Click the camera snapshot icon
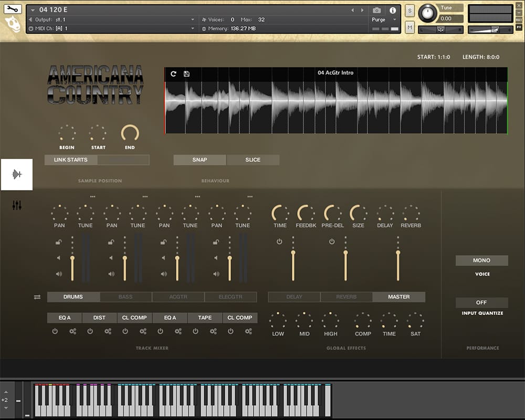525x420 pixels. click(x=376, y=10)
